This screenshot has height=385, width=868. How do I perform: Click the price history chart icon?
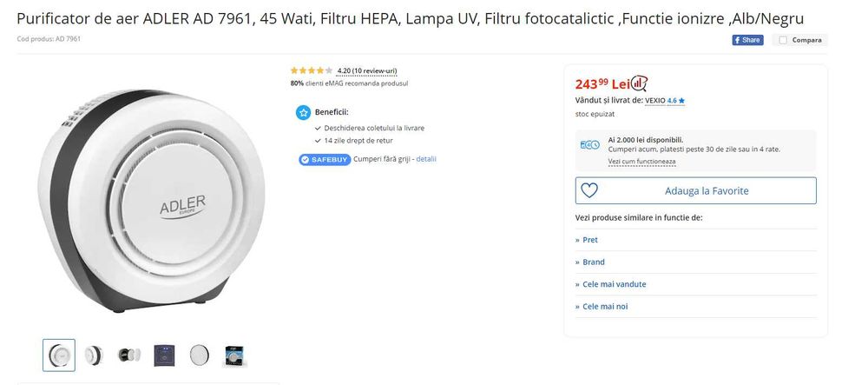640,83
